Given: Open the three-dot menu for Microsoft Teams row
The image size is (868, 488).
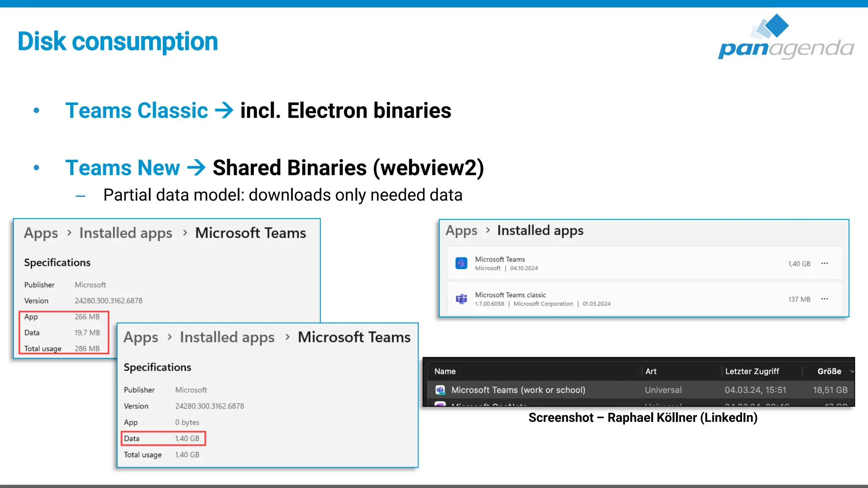Looking at the screenshot, I should click(824, 263).
